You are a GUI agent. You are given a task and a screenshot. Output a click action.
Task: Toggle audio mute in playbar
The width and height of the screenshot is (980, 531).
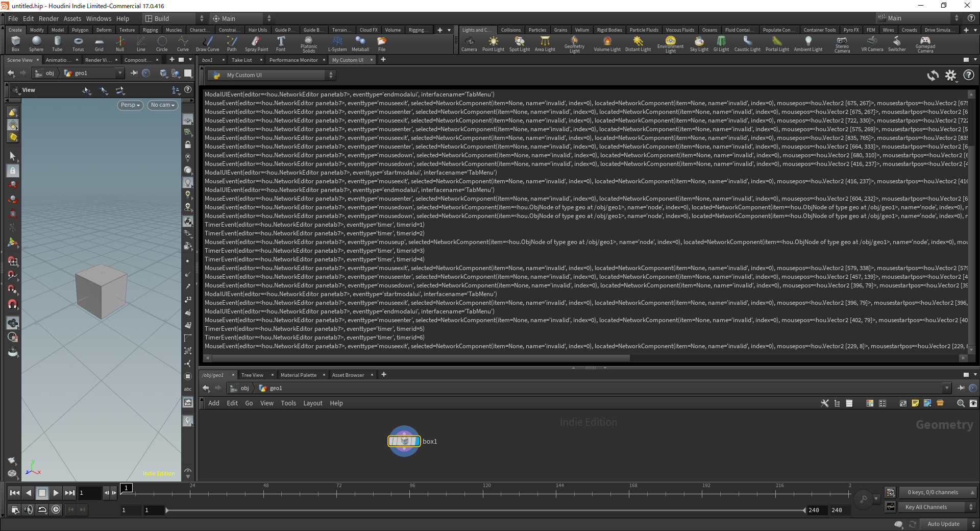point(29,509)
